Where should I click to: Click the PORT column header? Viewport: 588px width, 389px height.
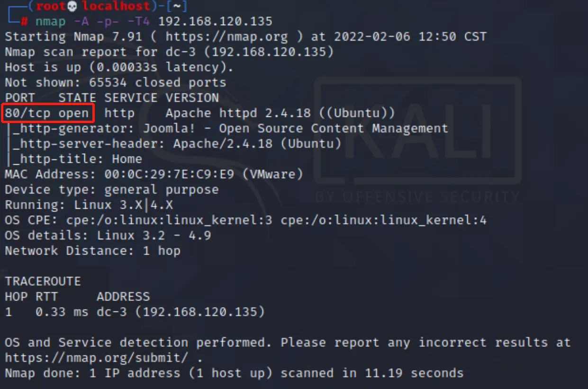[x=20, y=98]
